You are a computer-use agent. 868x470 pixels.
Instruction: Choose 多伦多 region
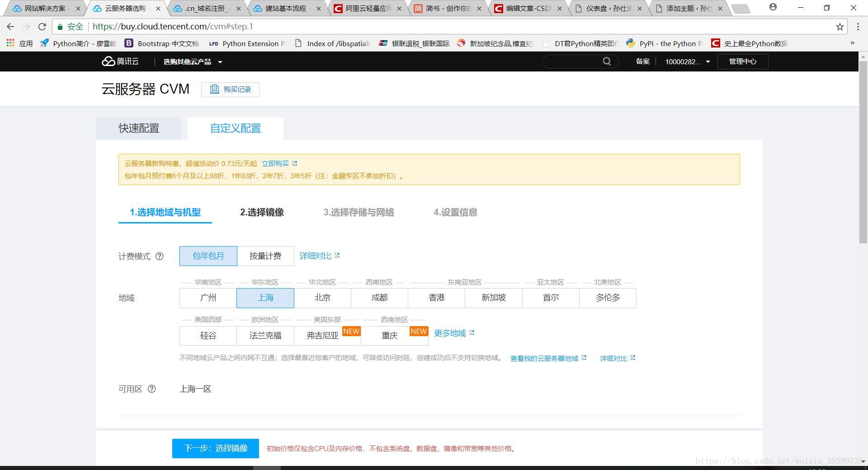click(x=608, y=298)
